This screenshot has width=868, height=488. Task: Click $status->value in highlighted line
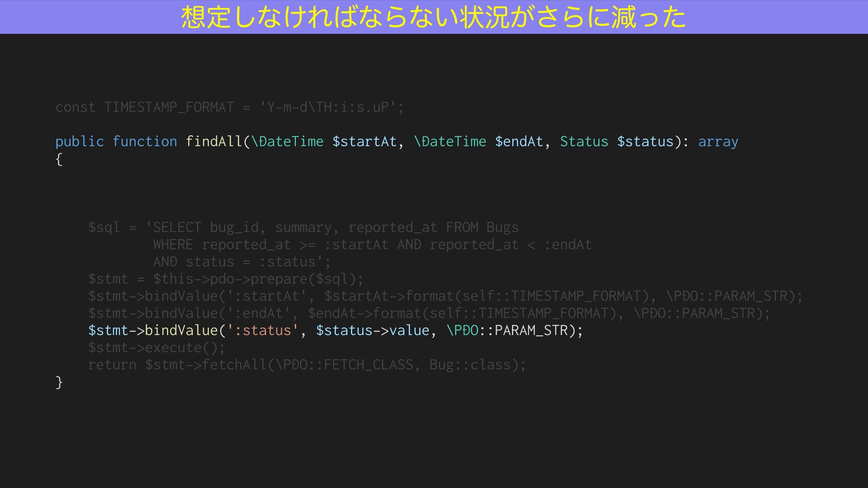372,331
